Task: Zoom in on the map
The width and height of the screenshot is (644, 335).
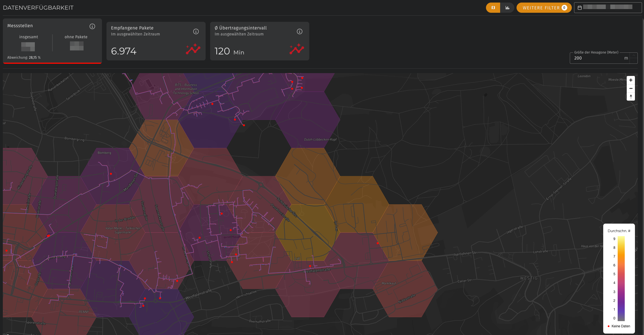Action: [631, 80]
